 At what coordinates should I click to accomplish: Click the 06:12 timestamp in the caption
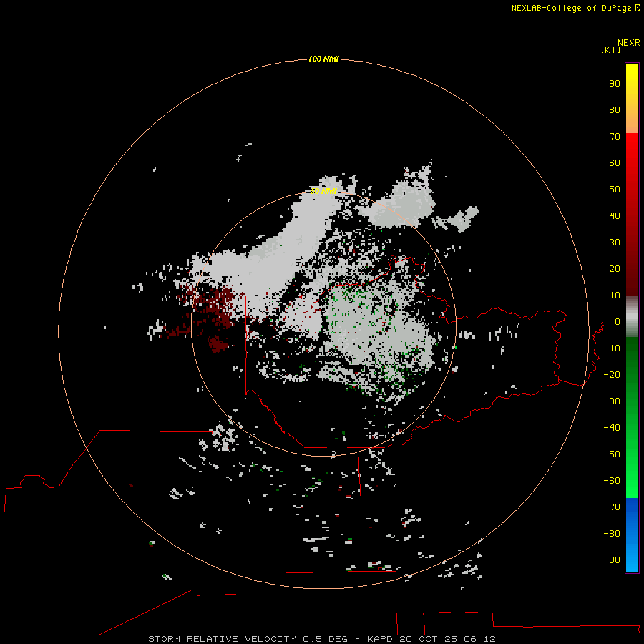click(479, 639)
